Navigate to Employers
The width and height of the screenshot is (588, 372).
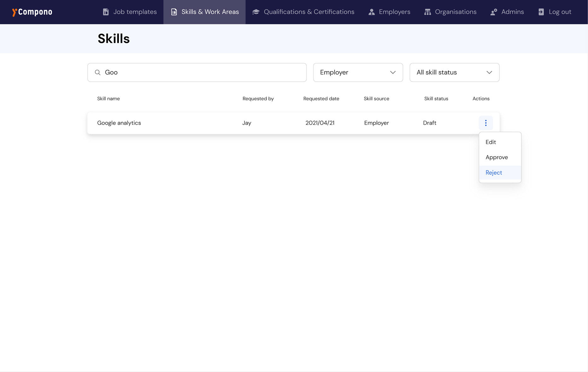[x=389, y=12]
